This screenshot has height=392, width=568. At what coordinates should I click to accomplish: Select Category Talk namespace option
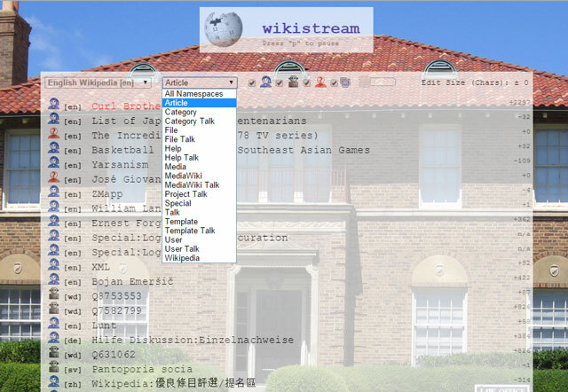199,122
